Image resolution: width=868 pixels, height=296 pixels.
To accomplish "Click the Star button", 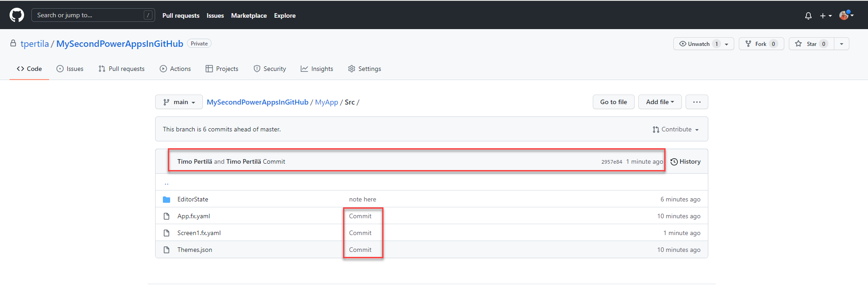I will coord(811,44).
